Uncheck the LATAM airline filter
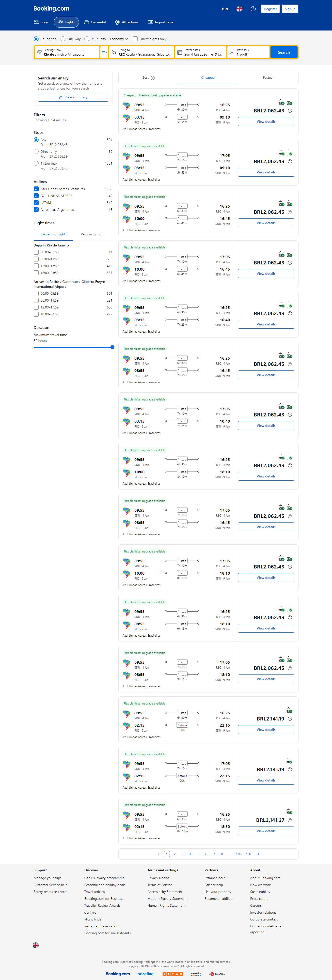This screenshot has width=332, height=980. (36, 203)
